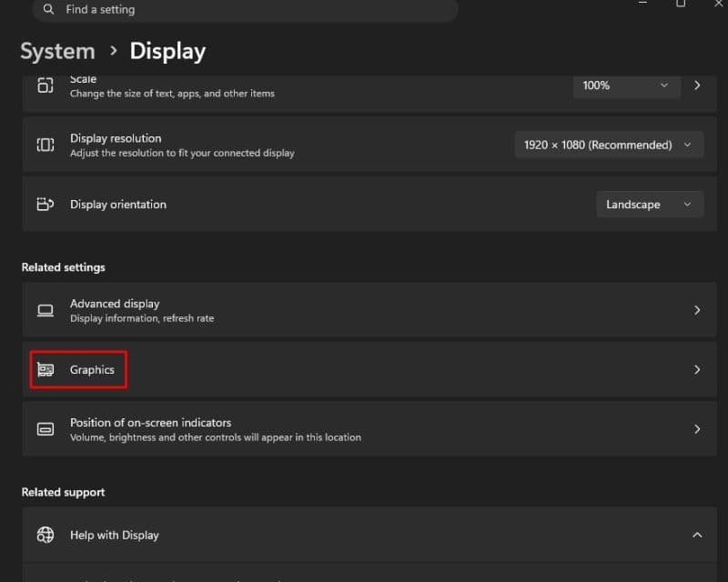Viewport: 728px width, 582px height.
Task: Click the Display orientation icon
Action: click(x=45, y=204)
